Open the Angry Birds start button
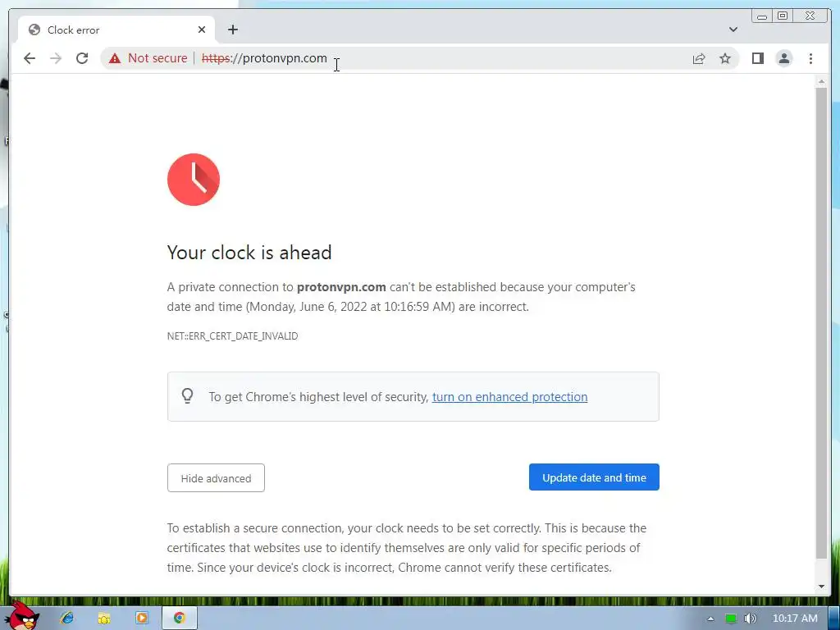The height and width of the screenshot is (630, 840). 21,615
